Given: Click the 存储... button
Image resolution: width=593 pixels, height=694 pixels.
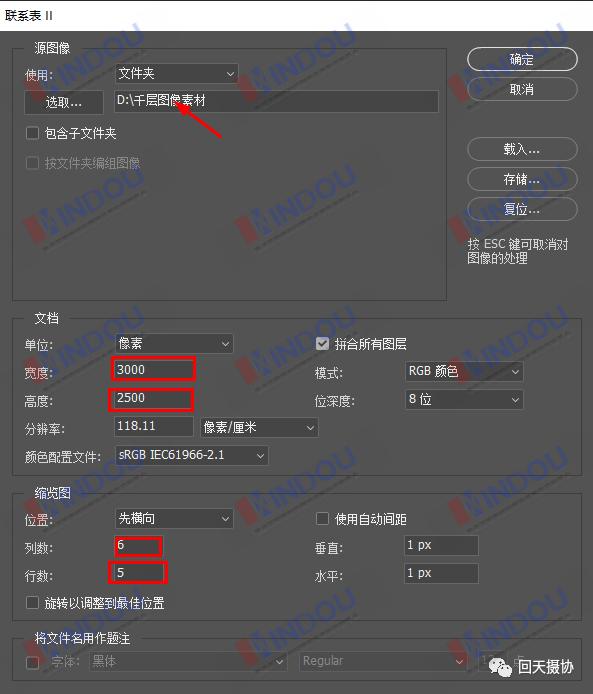Looking at the screenshot, I should click(522, 179).
